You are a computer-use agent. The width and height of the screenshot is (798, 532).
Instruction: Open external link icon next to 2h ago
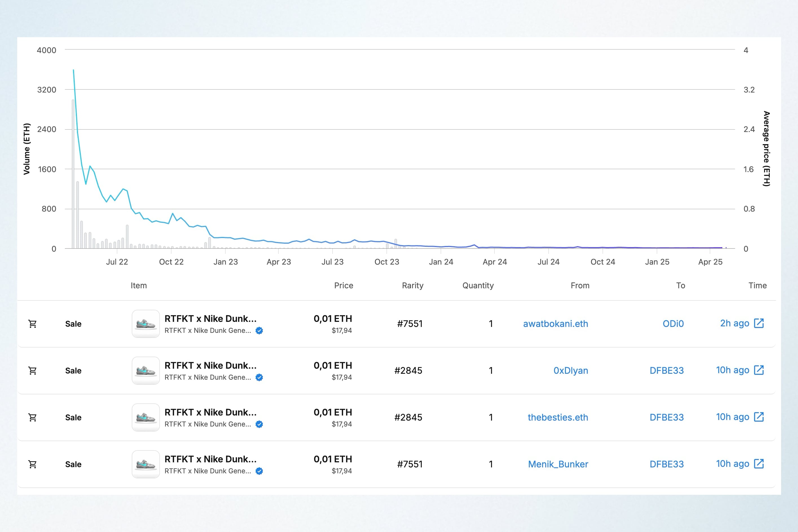(x=759, y=323)
